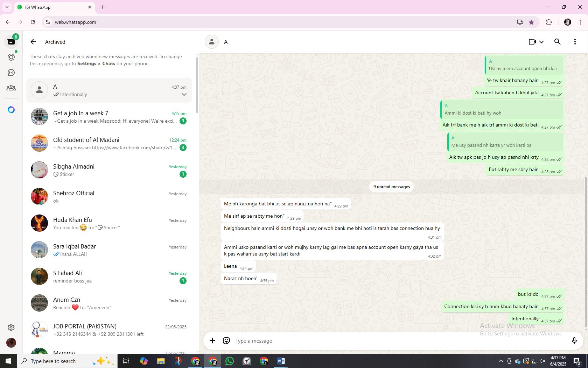Open the Communities icon

tap(11, 88)
